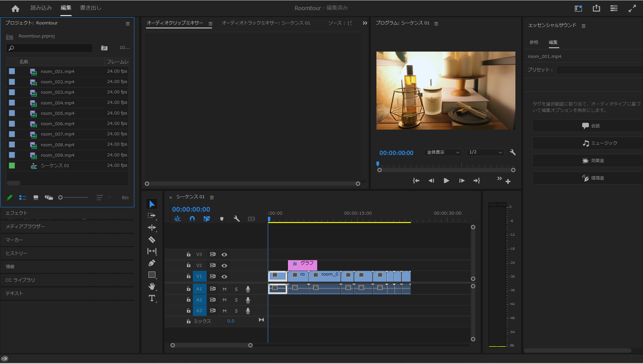Select the Hand tool
The image size is (643, 364).
pos(152,286)
